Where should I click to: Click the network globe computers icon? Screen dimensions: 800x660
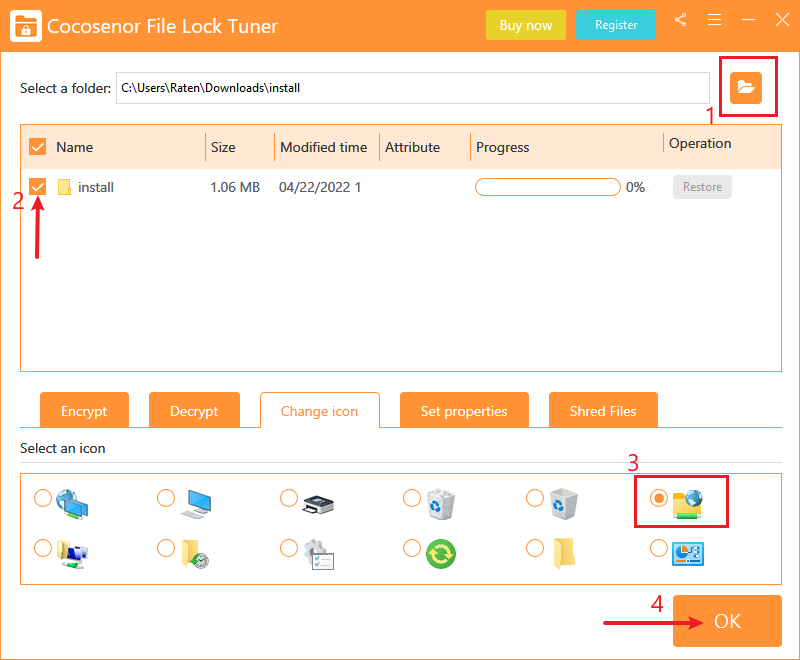(72, 504)
